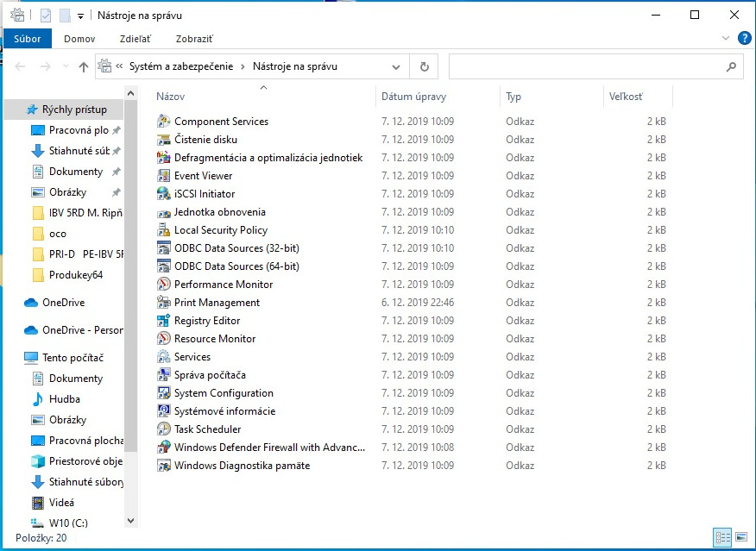Select Tento počítač in navigation pane
This screenshot has height=551, width=756.
click(x=72, y=357)
